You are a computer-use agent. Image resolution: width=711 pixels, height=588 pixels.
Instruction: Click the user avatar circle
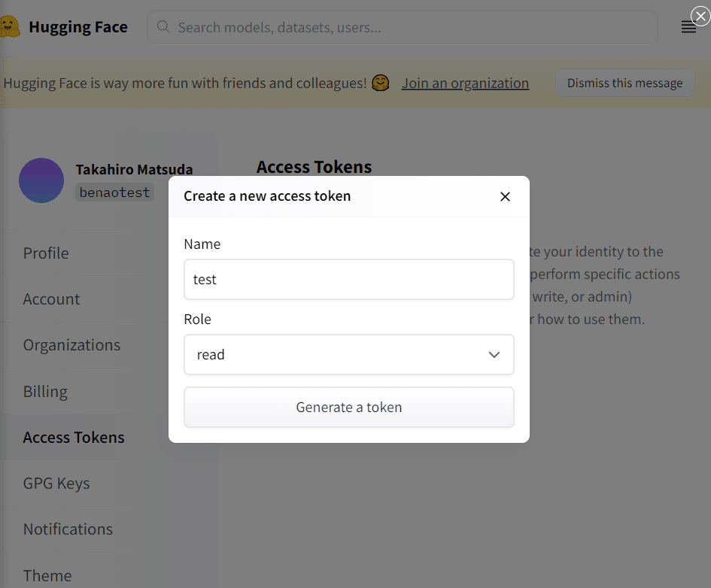(x=41, y=180)
